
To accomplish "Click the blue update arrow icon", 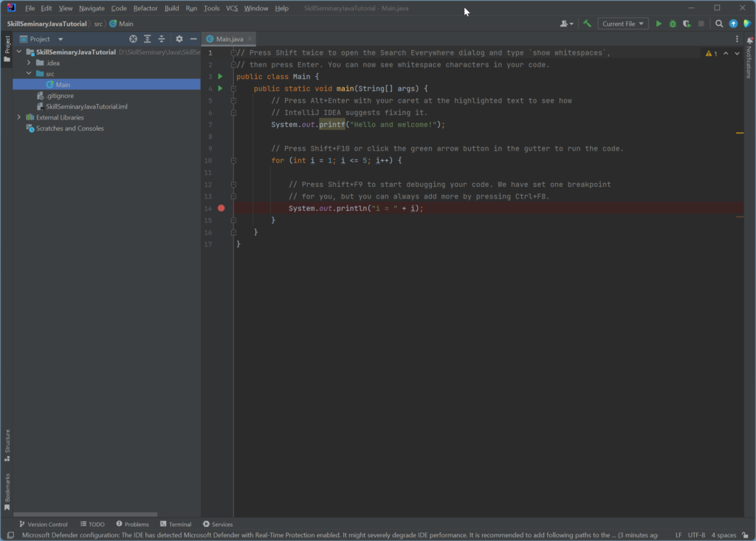I will 733,24.
